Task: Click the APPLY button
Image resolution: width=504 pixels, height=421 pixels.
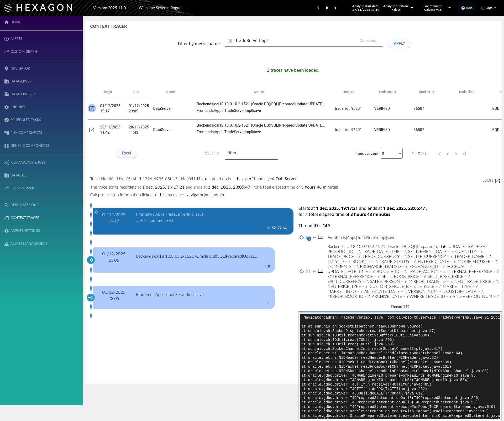Action: [x=399, y=43]
